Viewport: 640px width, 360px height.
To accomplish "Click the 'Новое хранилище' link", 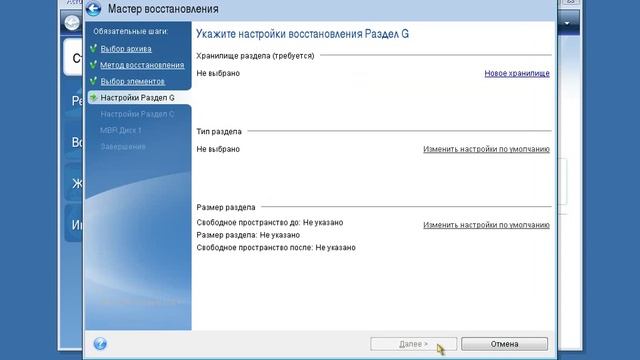I will coord(517,73).
